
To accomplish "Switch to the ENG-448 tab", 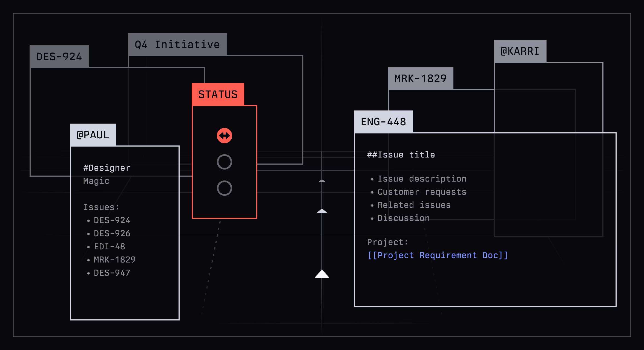I will [x=383, y=122].
